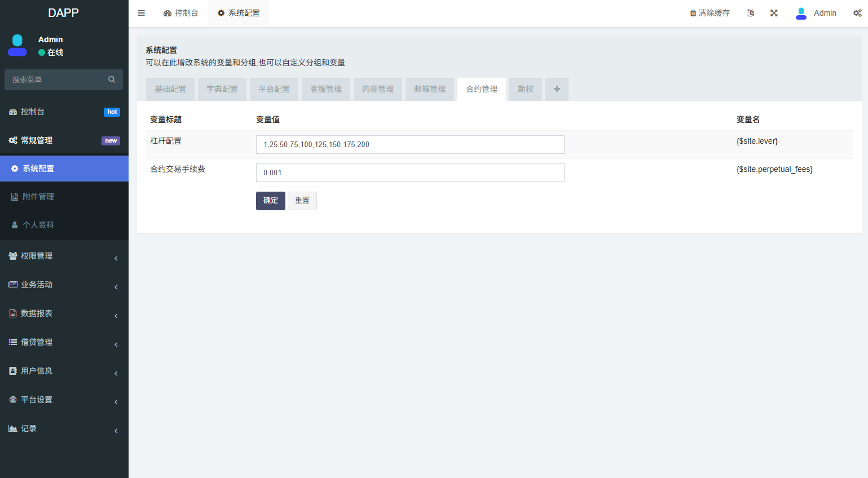Viewport: 868px width, 478px height.
Task: Enter fullscreen using the expand icon
Action: (774, 13)
